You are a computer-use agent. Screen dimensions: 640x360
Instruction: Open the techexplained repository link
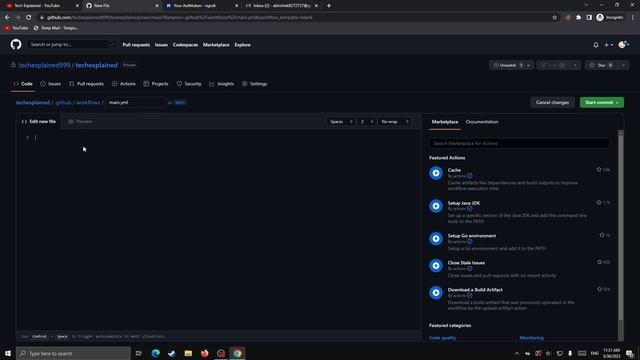(96, 65)
